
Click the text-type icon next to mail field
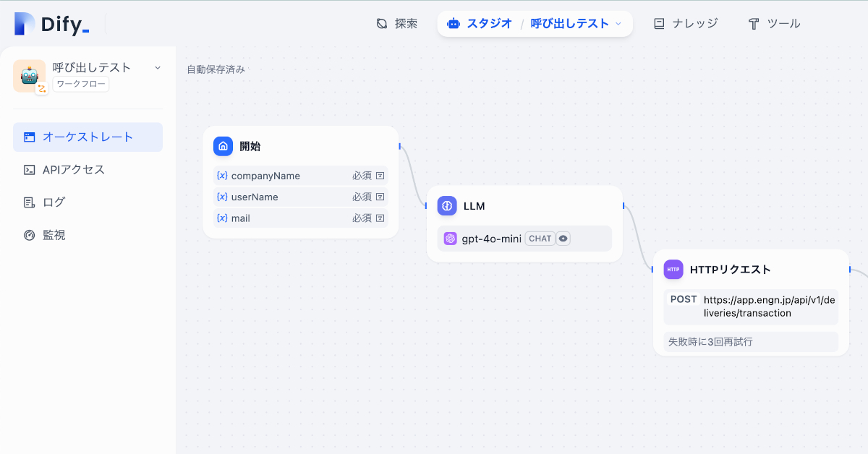381,218
